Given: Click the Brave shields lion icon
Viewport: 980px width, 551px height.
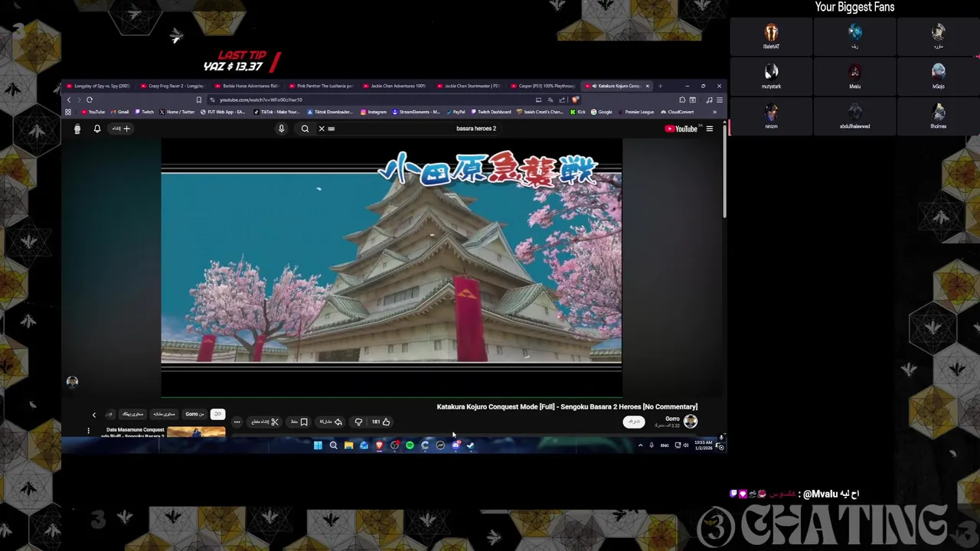Looking at the screenshot, I should (575, 99).
